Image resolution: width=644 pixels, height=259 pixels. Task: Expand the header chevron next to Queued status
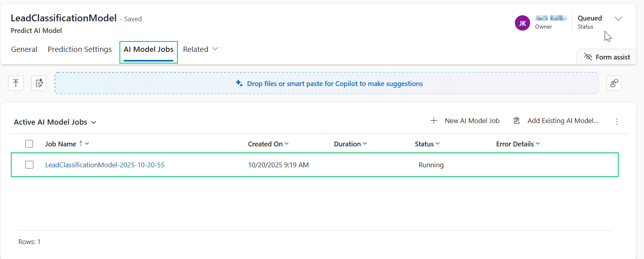pos(618,18)
